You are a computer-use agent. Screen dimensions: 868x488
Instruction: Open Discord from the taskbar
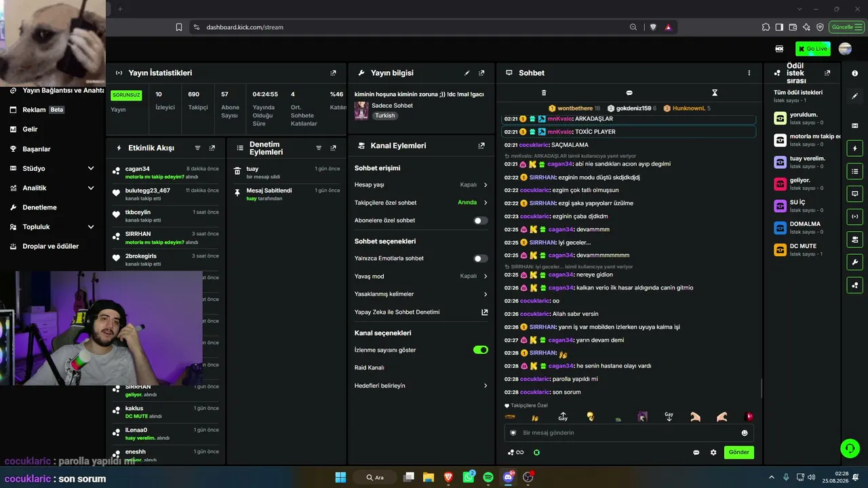508,477
